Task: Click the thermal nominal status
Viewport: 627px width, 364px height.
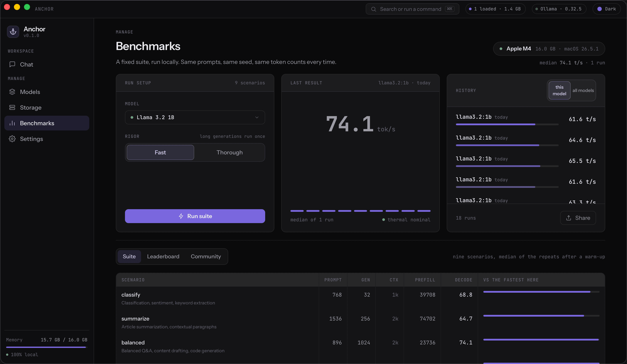Action: click(x=406, y=220)
